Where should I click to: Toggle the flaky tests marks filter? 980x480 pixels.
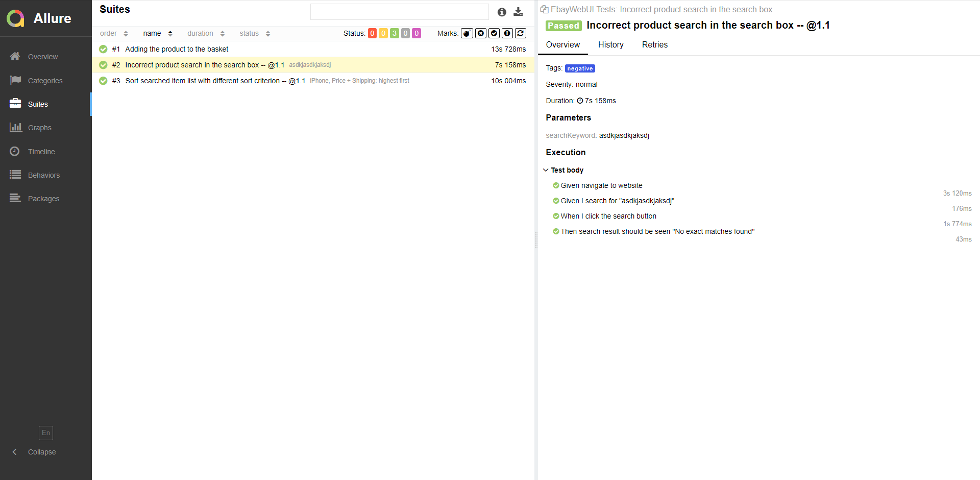tap(467, 33)
